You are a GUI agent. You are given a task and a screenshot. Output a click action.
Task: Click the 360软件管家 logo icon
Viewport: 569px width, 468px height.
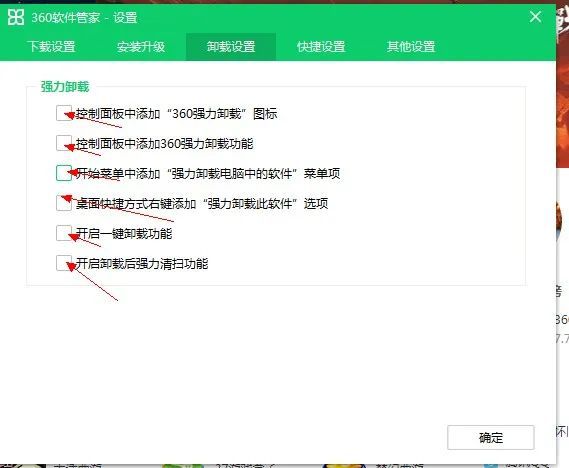click(16, 17)
